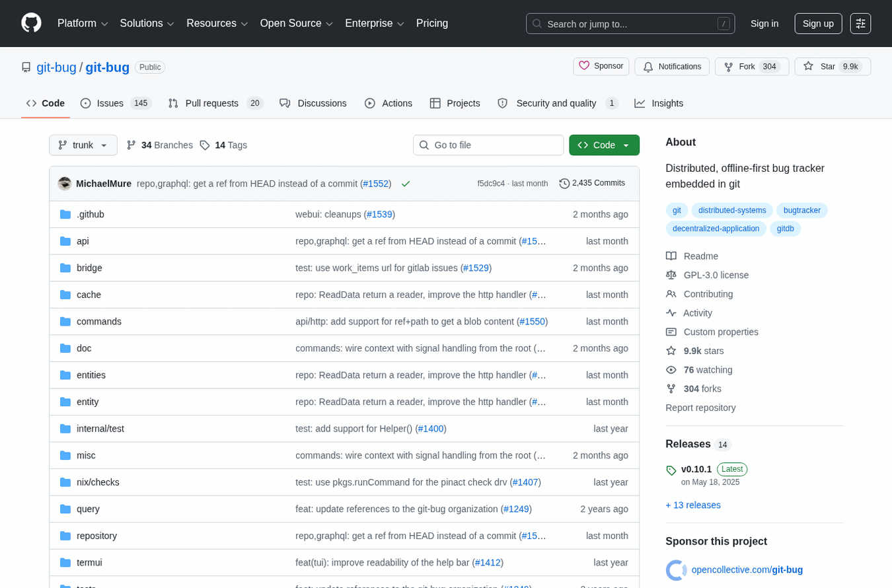Viewport: 892px width, 588px height.
Task: Open the trunk branch selector
Action: (x=83, y=145)
